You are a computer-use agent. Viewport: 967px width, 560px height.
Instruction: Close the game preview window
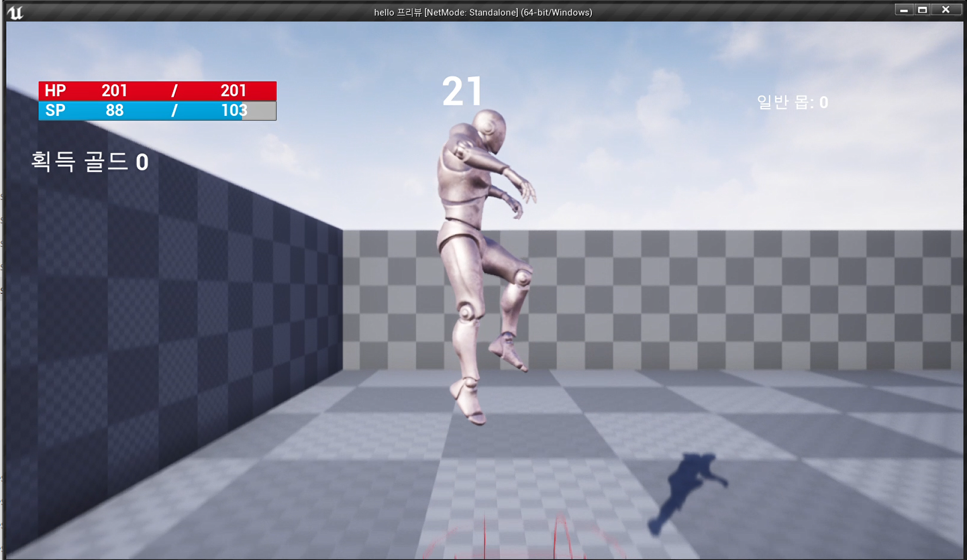pyautogui.click(x=946, y=10)
